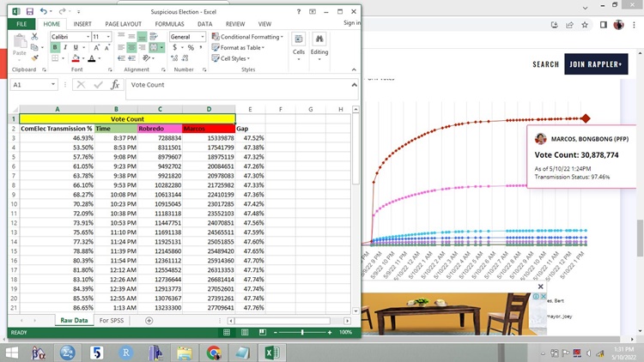This screenshot has width=644, height=362.
Task: Add a new sheet with plus icon
Action: [x=149, y=321]
